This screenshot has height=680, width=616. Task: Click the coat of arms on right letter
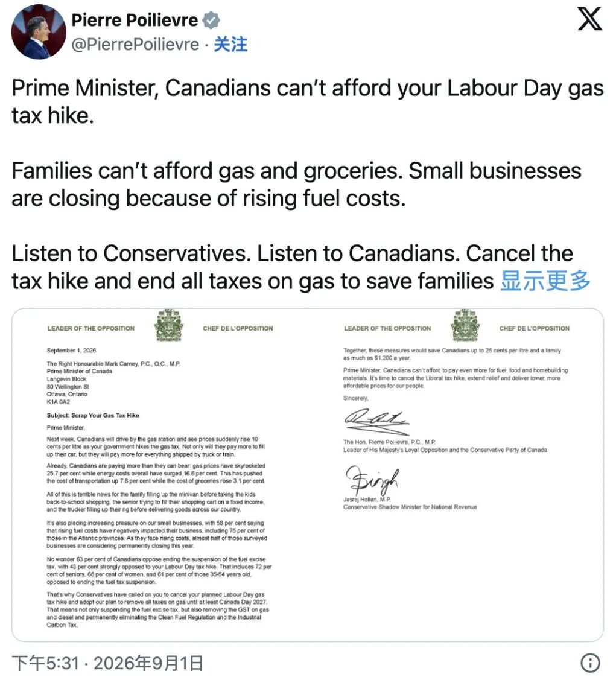coord(465,325)
